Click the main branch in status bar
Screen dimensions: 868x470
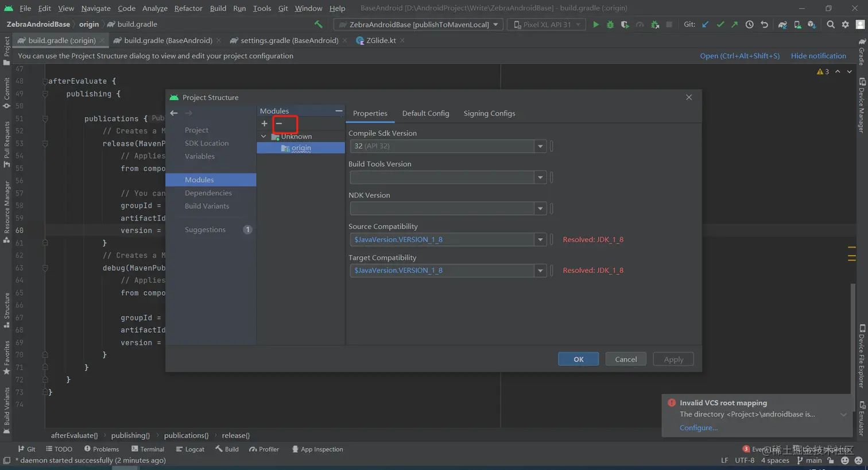(x=809, y=460)
